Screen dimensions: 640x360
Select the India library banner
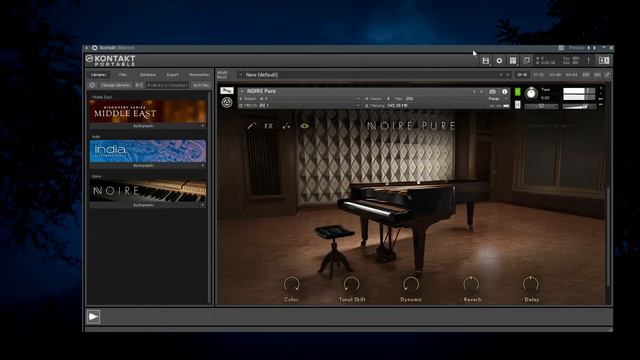(148, 151)
